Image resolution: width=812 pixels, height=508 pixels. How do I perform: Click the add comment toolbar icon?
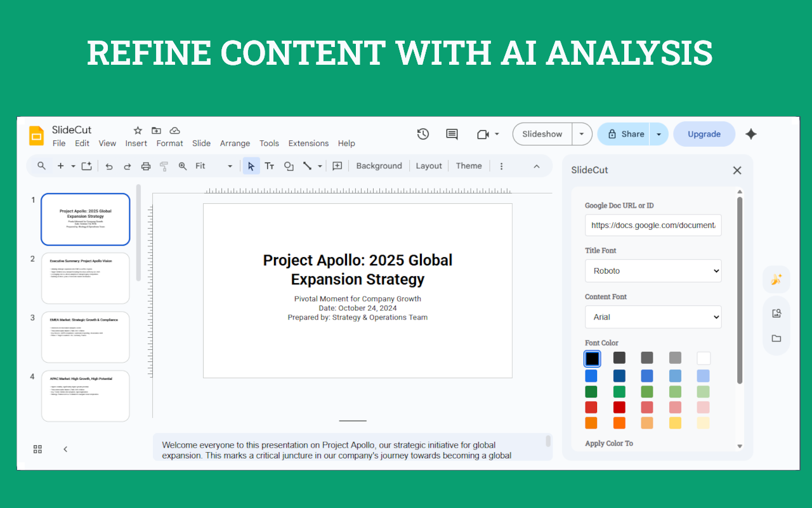pyautogui.click(x=337, y=166)
